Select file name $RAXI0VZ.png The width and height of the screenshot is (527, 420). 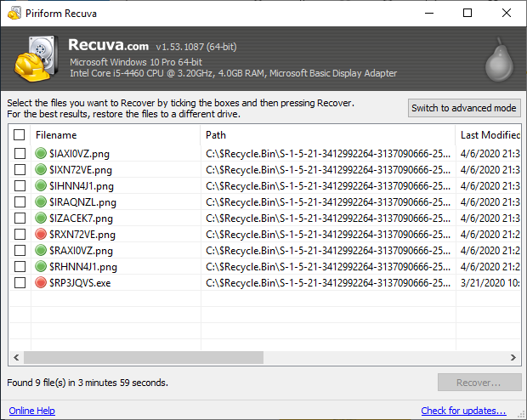[81, 251]
